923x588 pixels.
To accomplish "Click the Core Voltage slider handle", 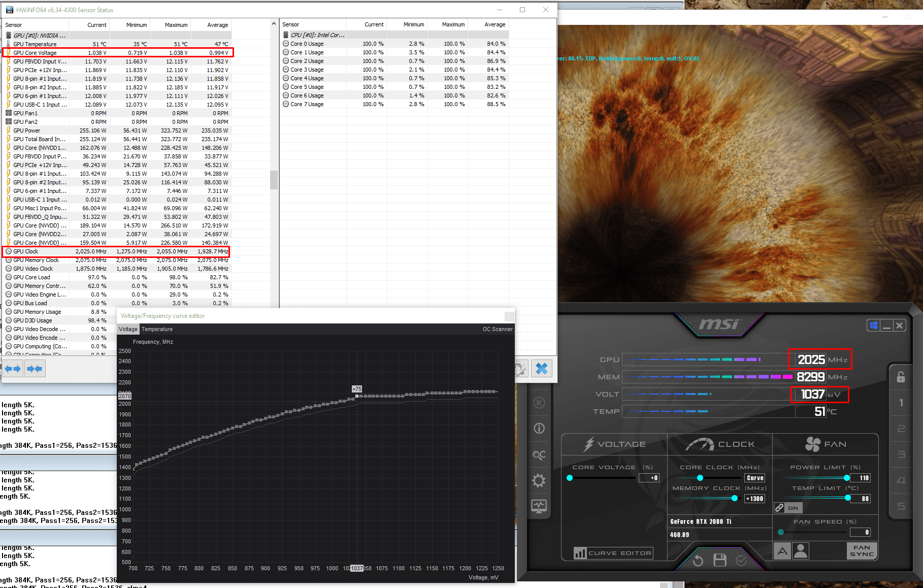I will click(570, 478).
